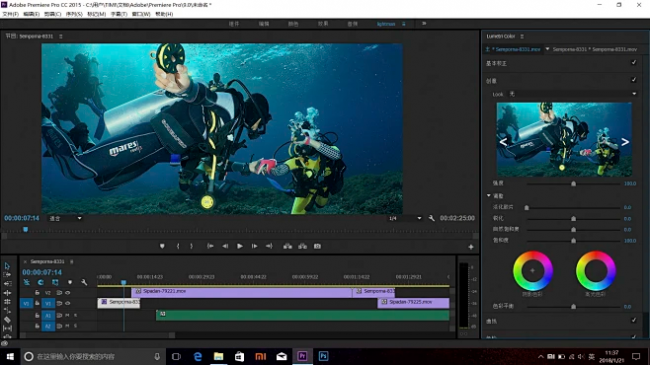Screen dimensions: 650x365
Task: Open the File menu
Action: click(x=10, y=14)
